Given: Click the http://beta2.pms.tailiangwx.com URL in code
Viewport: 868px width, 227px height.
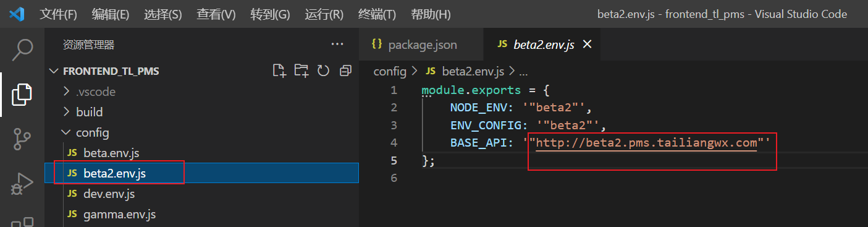Looking at the screenshot, I should [x=646, y=143].
